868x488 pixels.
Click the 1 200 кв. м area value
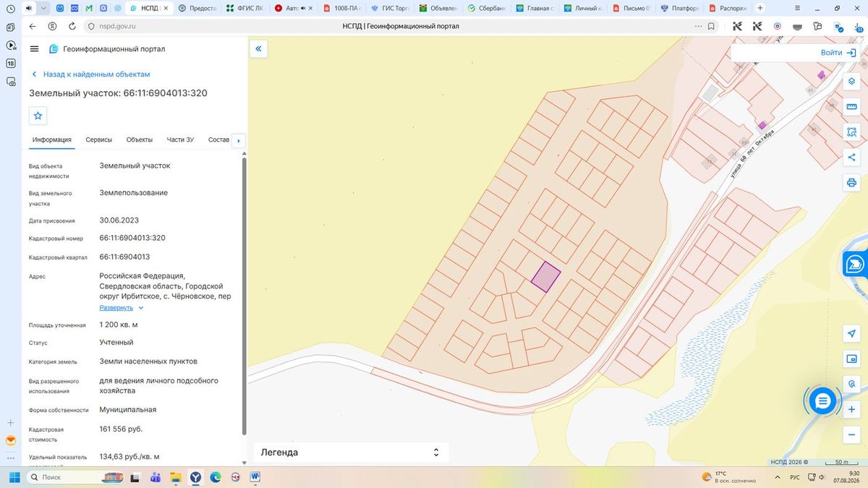point(118,325)
